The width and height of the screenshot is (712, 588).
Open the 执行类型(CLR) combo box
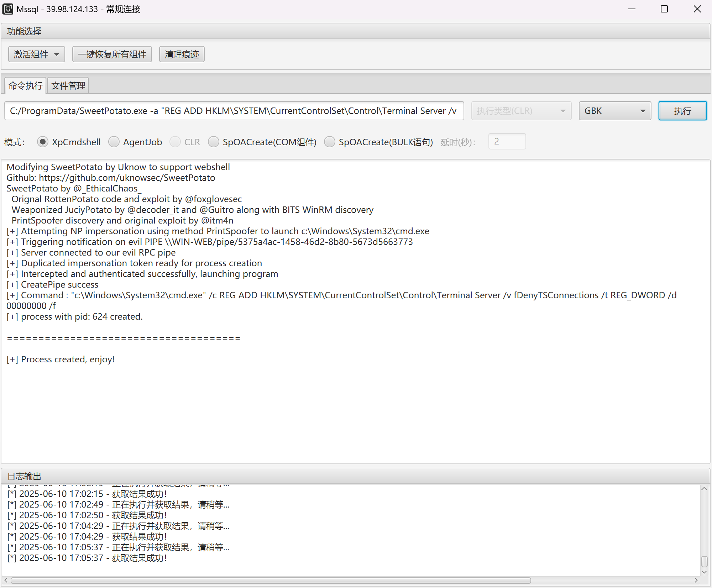(x=521, y=111)
